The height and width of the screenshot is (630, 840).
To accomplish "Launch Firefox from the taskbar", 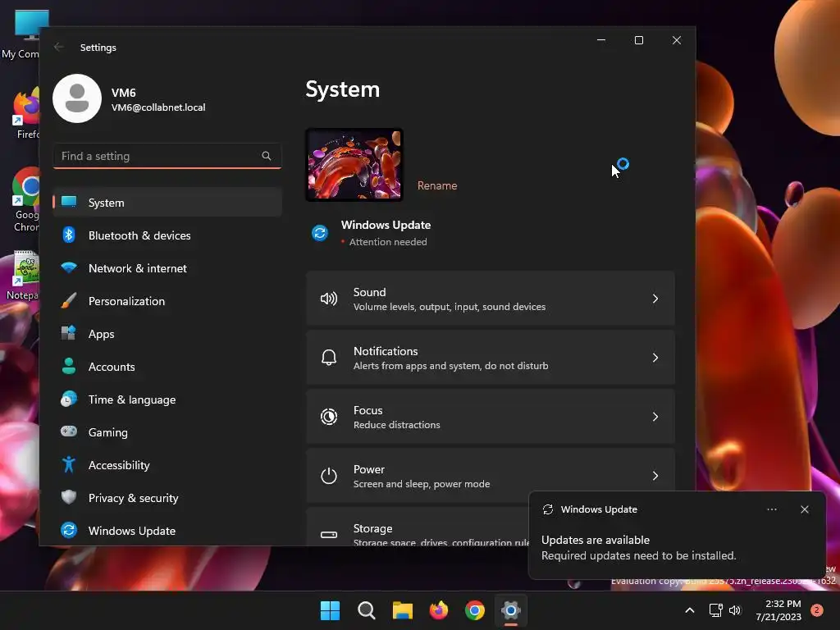I will tap(439, 610).
